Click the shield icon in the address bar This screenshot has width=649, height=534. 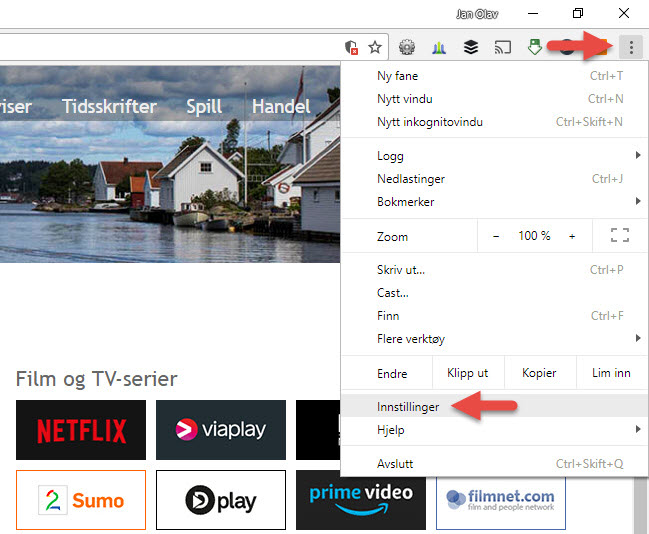tap(350, 47)
